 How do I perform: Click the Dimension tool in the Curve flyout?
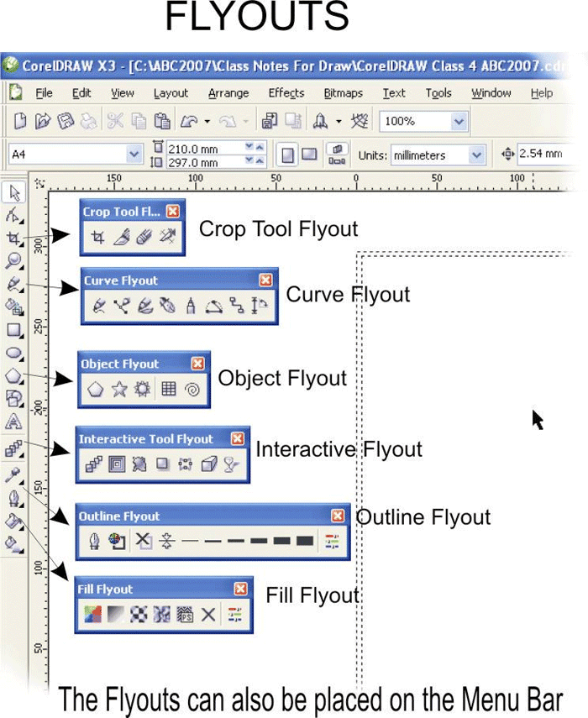260,306
